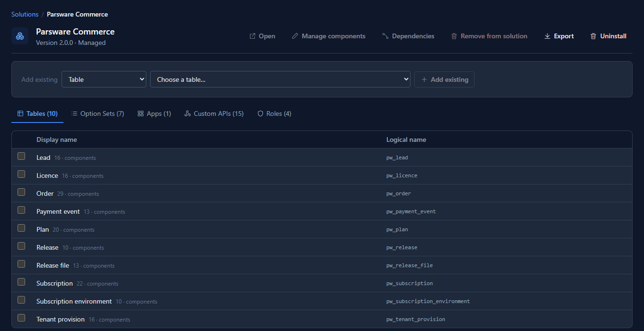The height and width of the screenshot is (331, 644).
Task: Click the Release file table name
Action: [53, 265]
